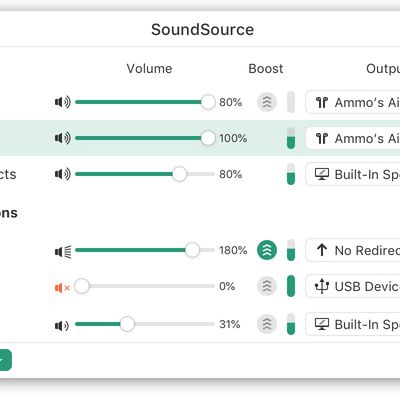This screenshot has height=400, width=400.
Task: Mute the speaker icon in the 80% Built-In row
Action: (63, 174)
